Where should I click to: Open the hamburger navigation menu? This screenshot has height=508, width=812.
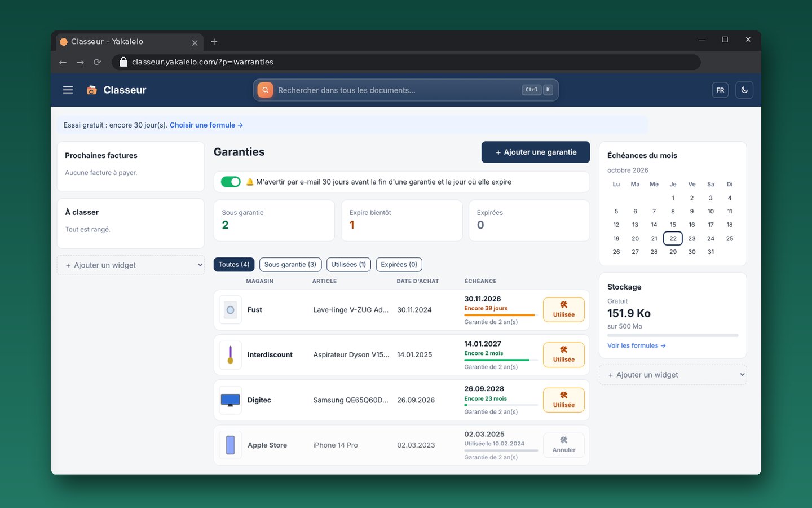point(68,90)
